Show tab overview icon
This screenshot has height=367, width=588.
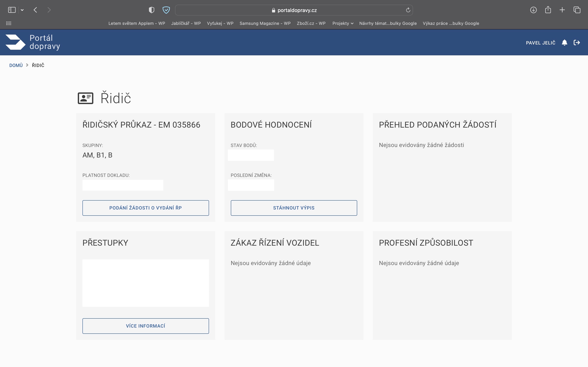(577, 10)
